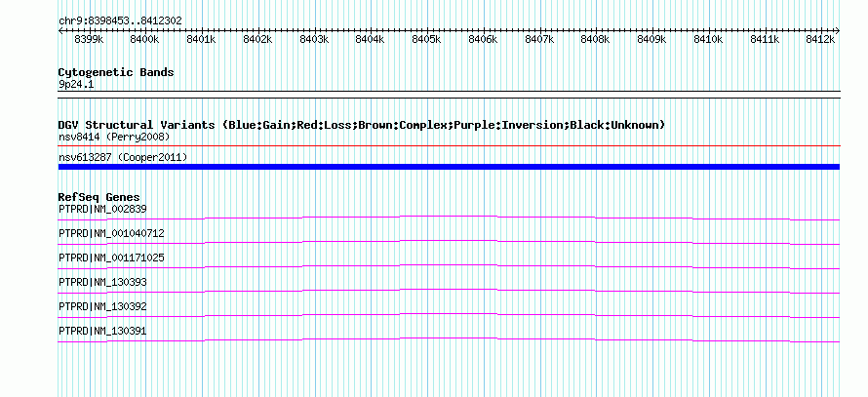Select transcript PTPRD|NM_130392 label
868x397 pixels.
pyautogui.click(x=102, y=306)
